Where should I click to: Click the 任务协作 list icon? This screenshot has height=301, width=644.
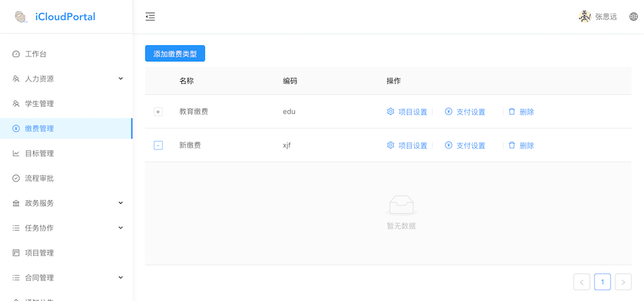(16, 228)
